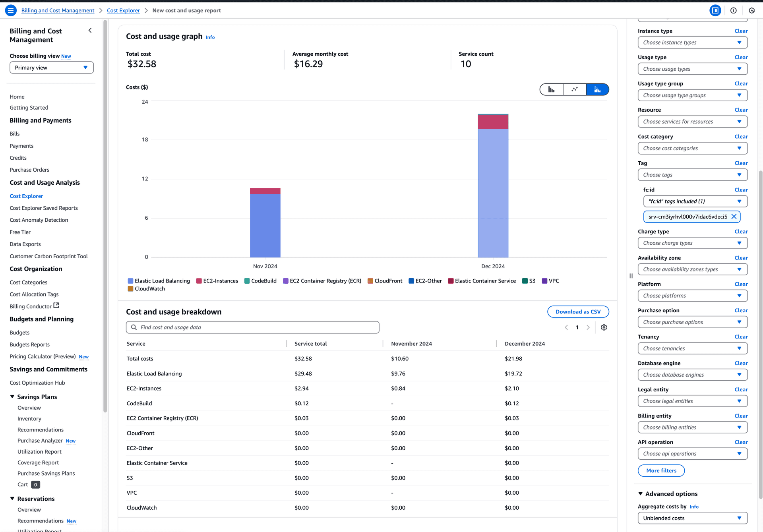The width and height of the screenshot is (763, 532).
Task: Open Choose services for resources dropdown
Action: tap(693, 122)
